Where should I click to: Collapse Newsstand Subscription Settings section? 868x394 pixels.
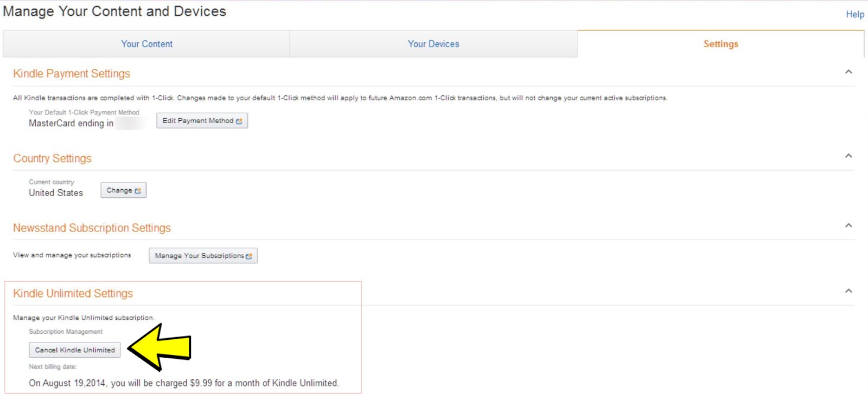pyautogui.click(x=848, y=225)
